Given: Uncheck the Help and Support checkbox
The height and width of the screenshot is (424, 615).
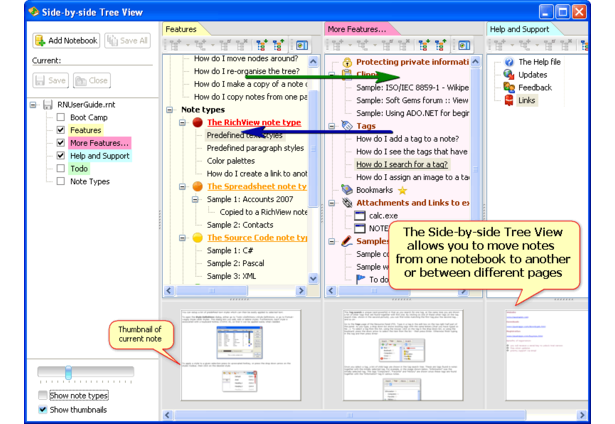Looking at the screenshot, I should 61,156.
